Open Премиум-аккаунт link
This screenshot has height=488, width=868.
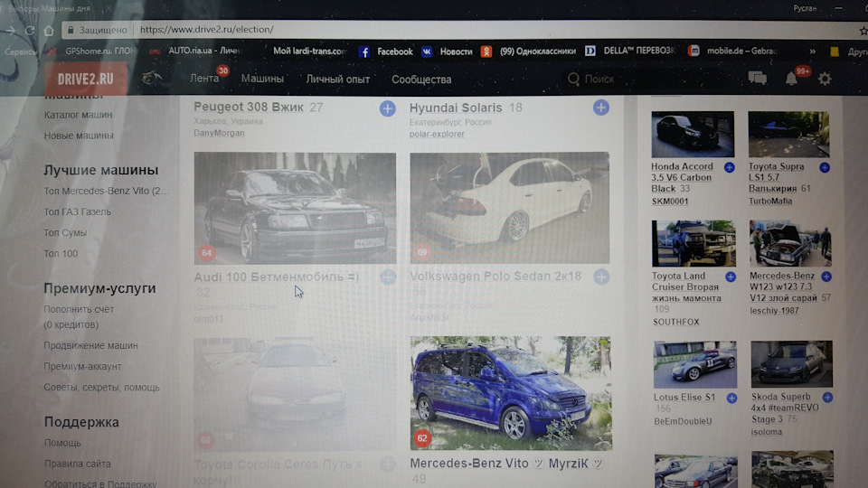pos(82,366)
